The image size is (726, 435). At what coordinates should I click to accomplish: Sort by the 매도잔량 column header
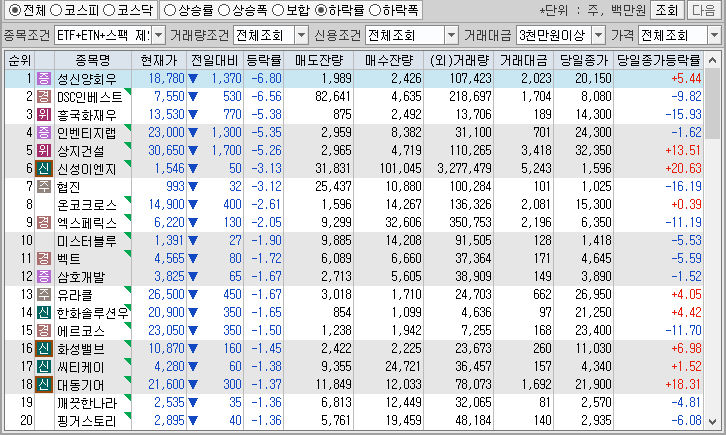tap(319, 60)
